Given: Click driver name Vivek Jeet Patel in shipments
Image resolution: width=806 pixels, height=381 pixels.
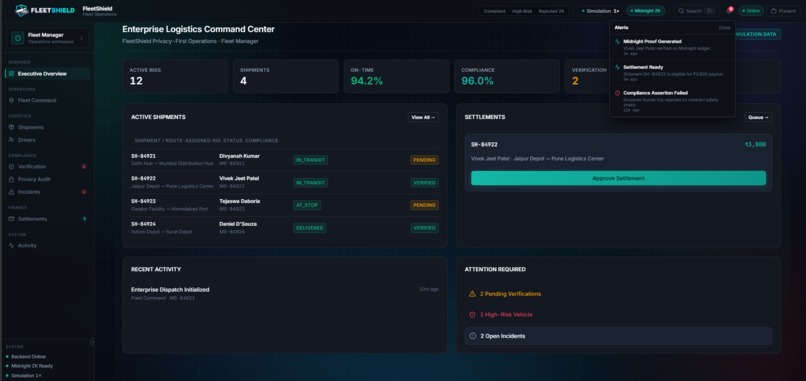Looking at the screenshot, I should (239, 178).
